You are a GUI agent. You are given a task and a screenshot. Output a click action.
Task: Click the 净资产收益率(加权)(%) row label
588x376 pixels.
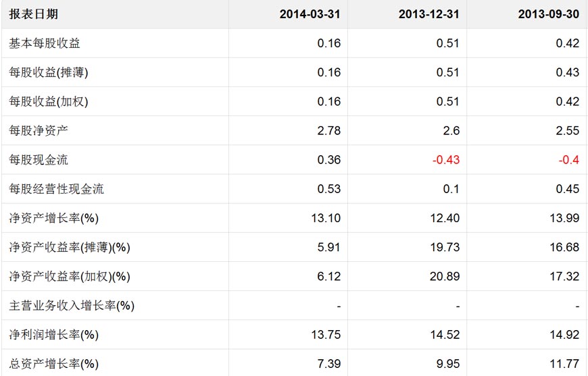[70, 276]
